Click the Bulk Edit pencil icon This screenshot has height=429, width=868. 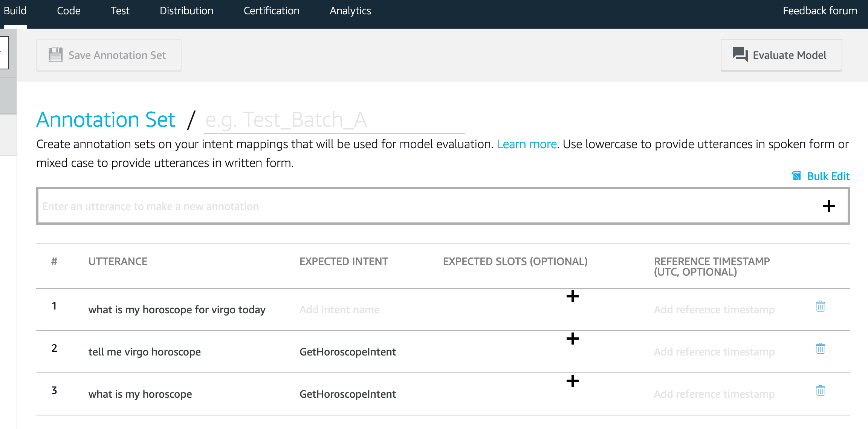tap(796, 176)
